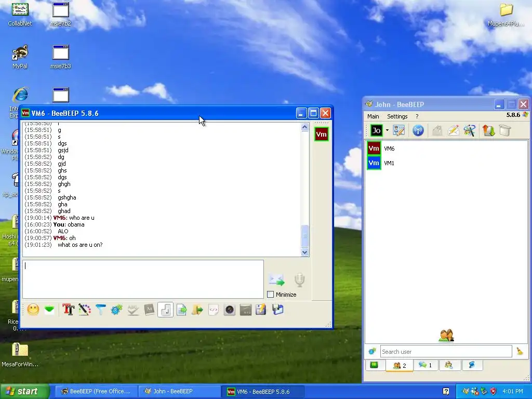Open the emoticons smiley picker

[33, 310]
